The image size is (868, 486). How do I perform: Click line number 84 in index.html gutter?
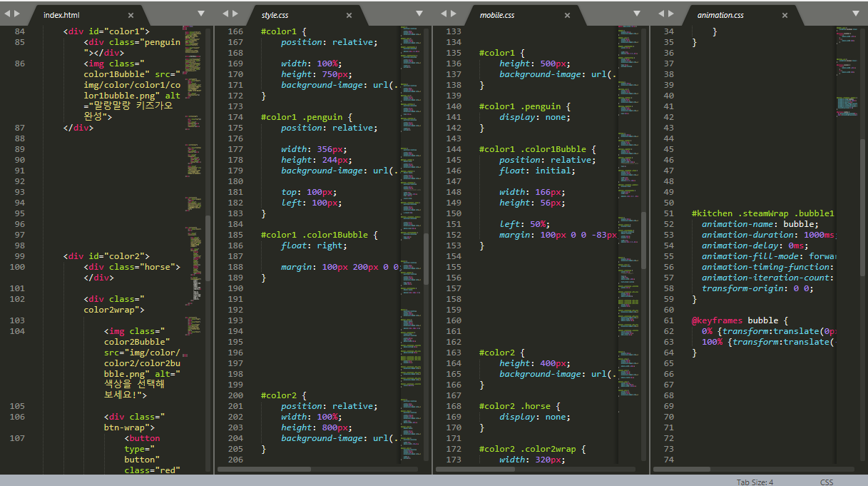click(19, 31)
